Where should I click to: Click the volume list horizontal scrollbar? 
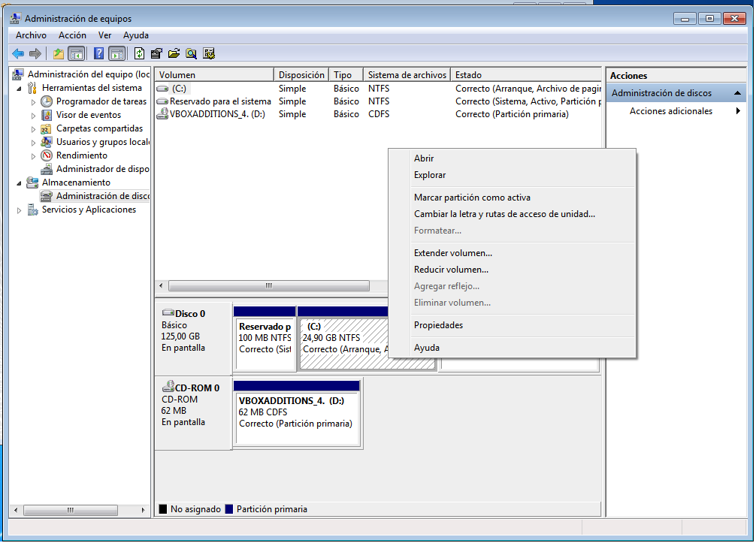[x=268, y=286]
